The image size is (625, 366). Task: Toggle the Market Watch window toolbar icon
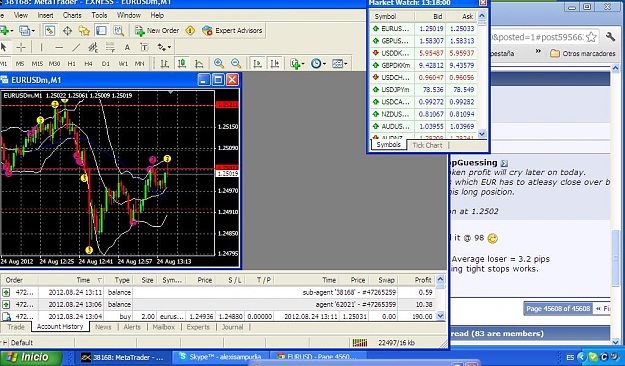coord(50,30)
